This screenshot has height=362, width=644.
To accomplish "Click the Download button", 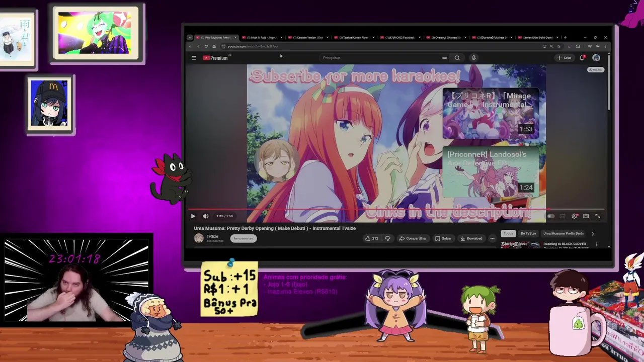I will tap(471, 238).
